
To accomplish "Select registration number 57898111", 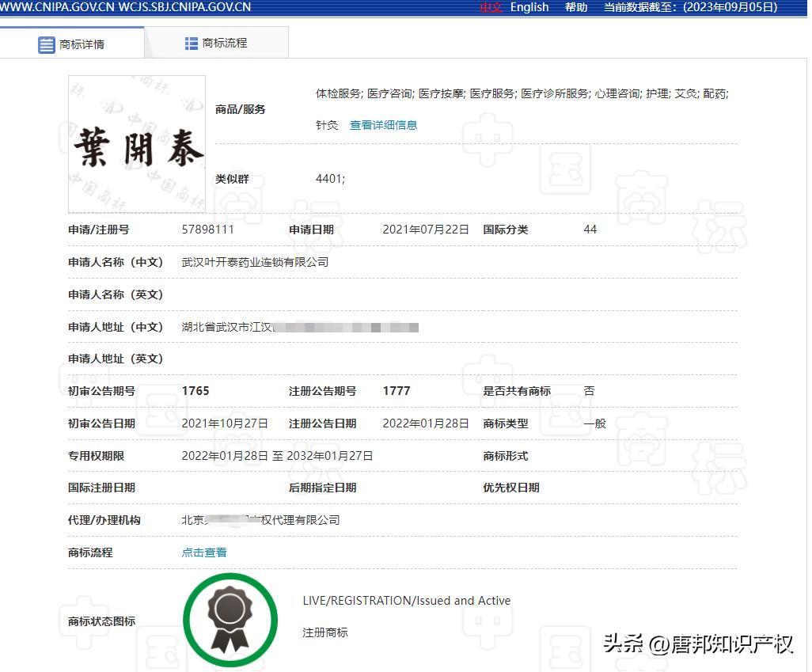I will [207, 230].
